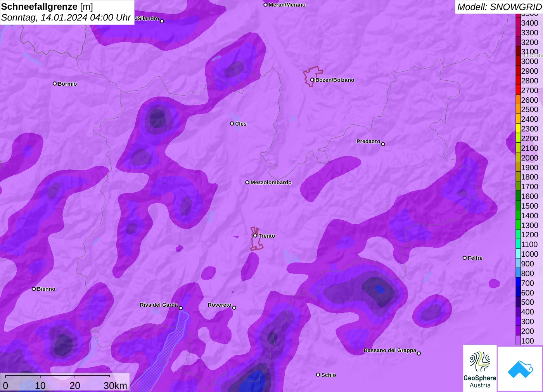Click the 'Riva del Garda' label text
Viewport: 543px width, 392px height.
click(x=159, y=305)
